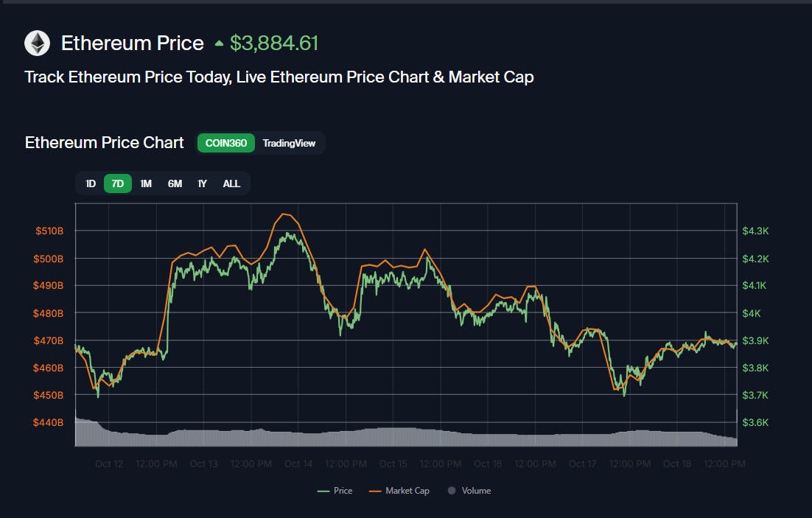Toggle the Market Cap legend entry
The image size is (812, 518).
tap(399, 491)
